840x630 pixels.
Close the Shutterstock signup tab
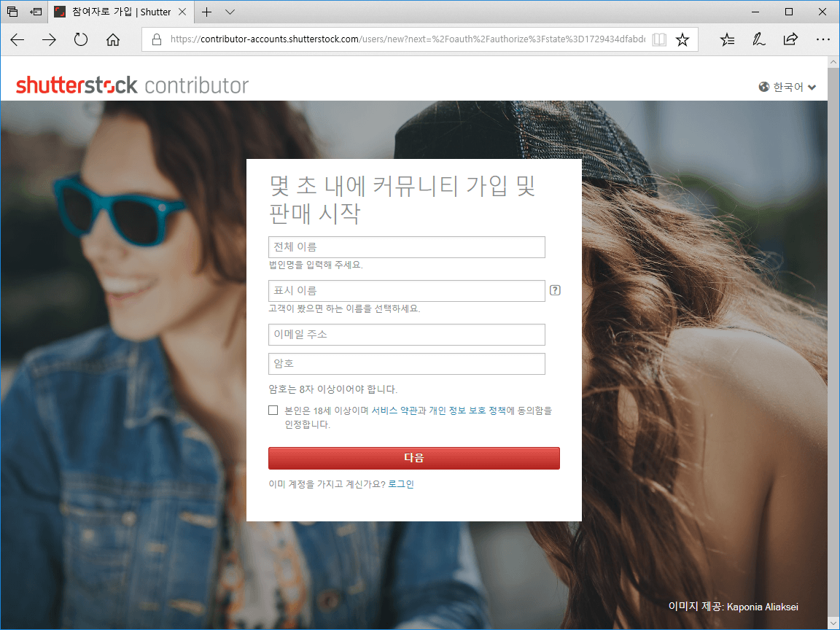182,12
